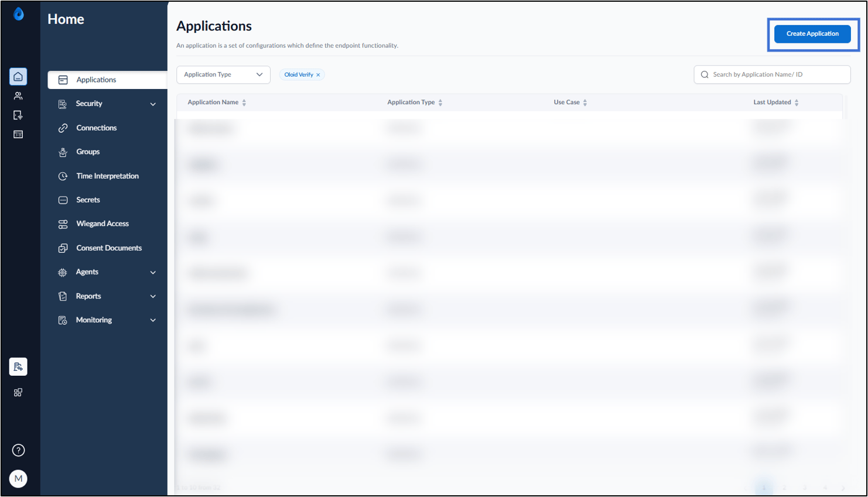Click the Connections link icon
868x497 pixels.
pyautogui.click(x=63, y=128)
